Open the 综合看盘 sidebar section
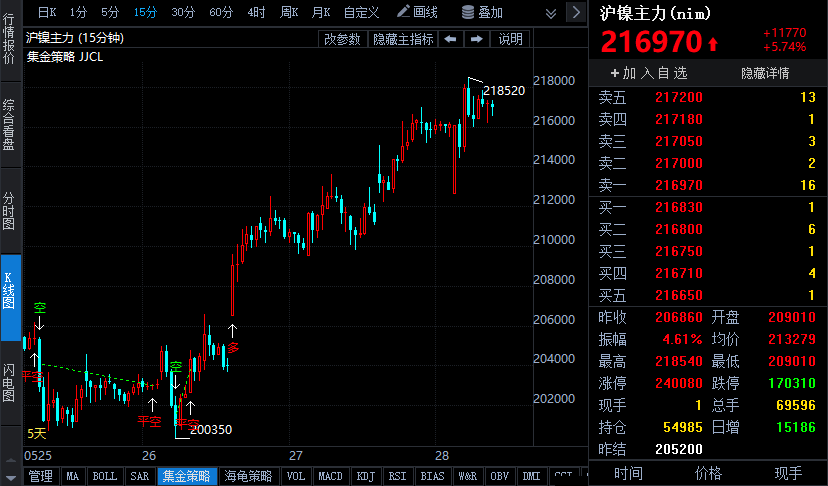Viewport: 828px width, 486px height. tap(9, 125)
